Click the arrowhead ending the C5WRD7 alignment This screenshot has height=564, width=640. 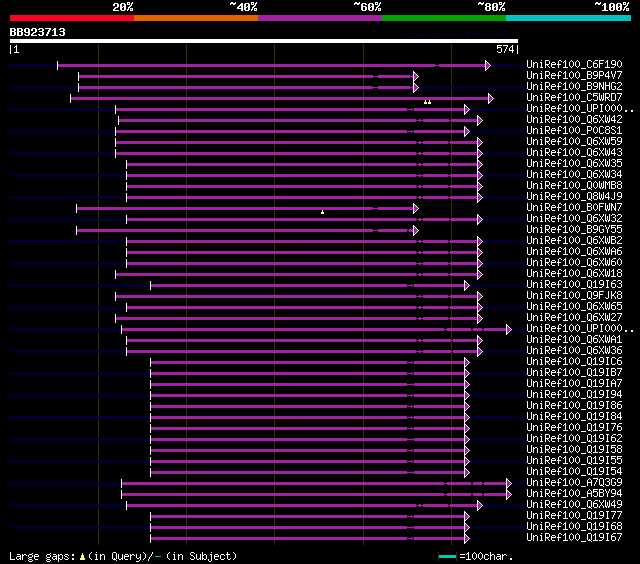tap(491, 98)
